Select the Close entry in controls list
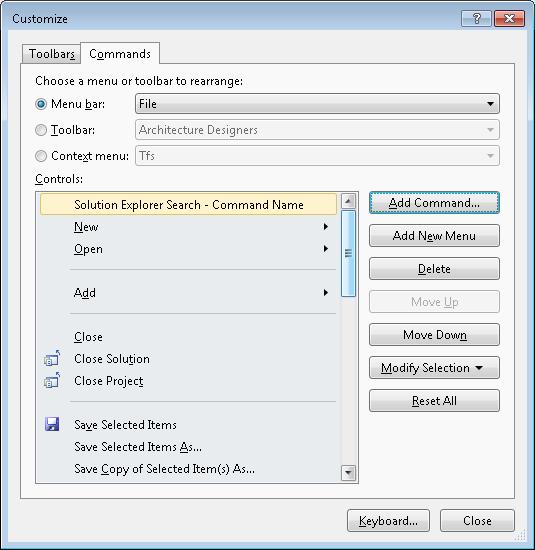This screenshot has height=550, width=535. click(188, 337)
